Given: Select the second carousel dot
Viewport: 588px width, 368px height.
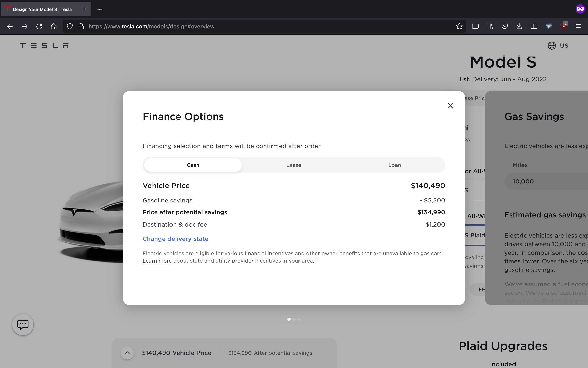Looking at the screenshot, I should click(x=294, y=319).
